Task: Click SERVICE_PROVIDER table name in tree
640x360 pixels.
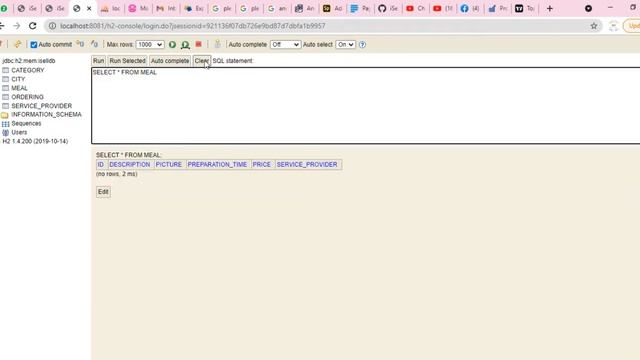Action: click(x=42, y=106)
